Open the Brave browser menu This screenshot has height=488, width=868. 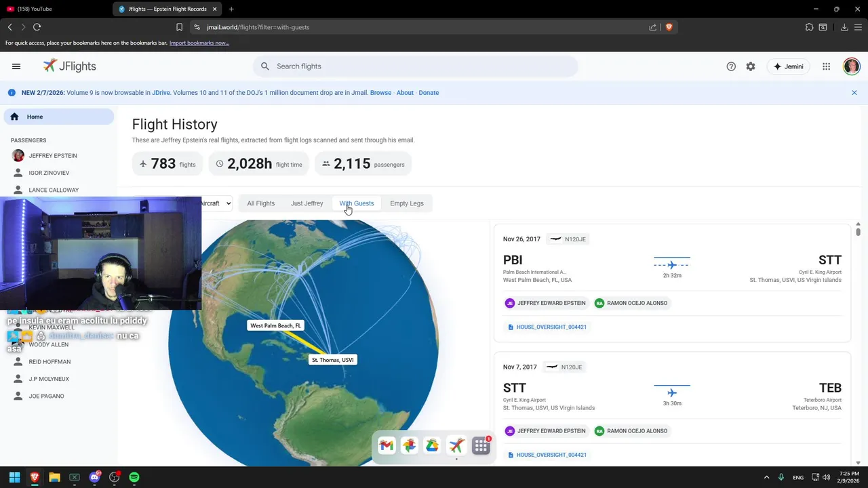(858, 27)
